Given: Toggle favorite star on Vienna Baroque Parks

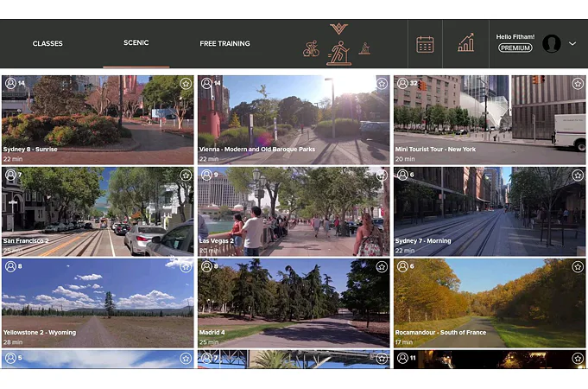Looking at the screenshot, I should coord(382,83).
